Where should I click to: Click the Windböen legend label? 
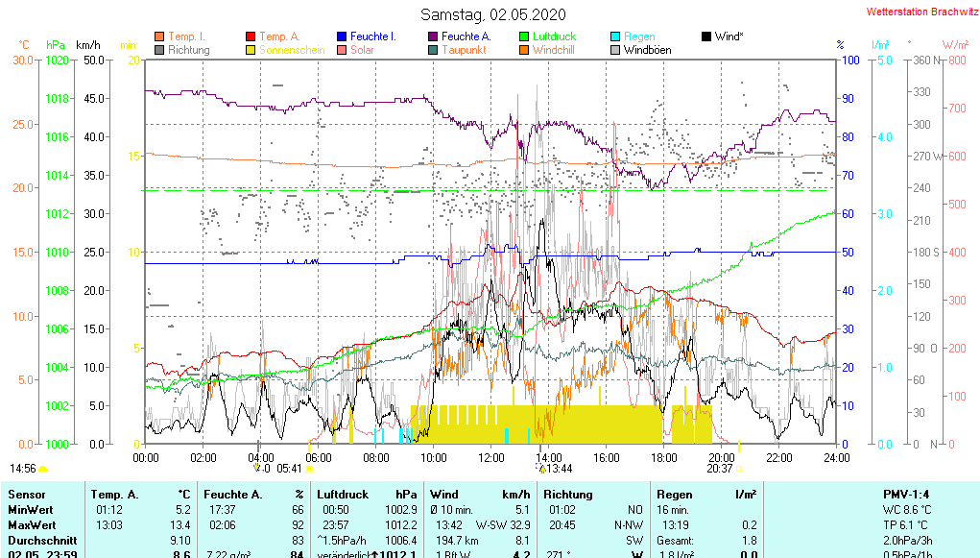tap(651, 50)
